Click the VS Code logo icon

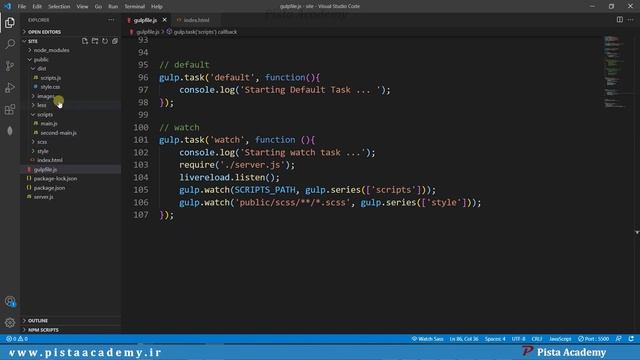[7, 6]
